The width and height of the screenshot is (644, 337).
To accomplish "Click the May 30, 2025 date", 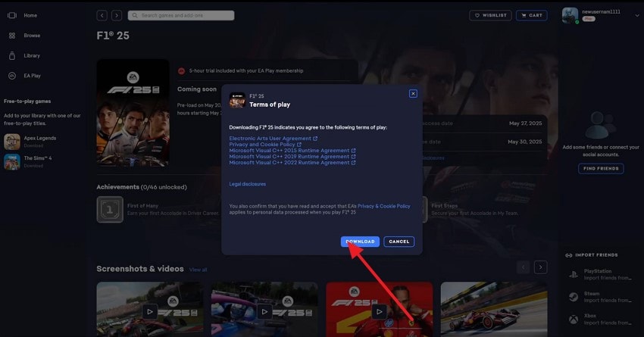I will [x=525, y=142].
